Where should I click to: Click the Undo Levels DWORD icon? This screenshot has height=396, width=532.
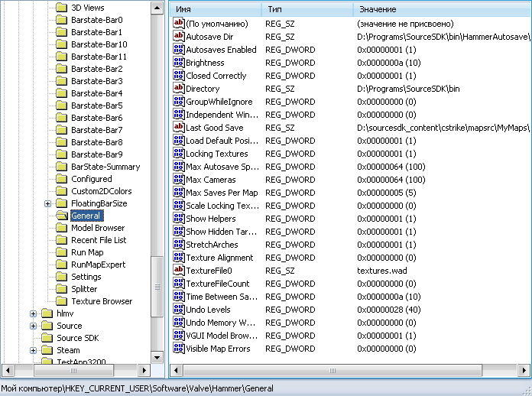click(179, 310)
